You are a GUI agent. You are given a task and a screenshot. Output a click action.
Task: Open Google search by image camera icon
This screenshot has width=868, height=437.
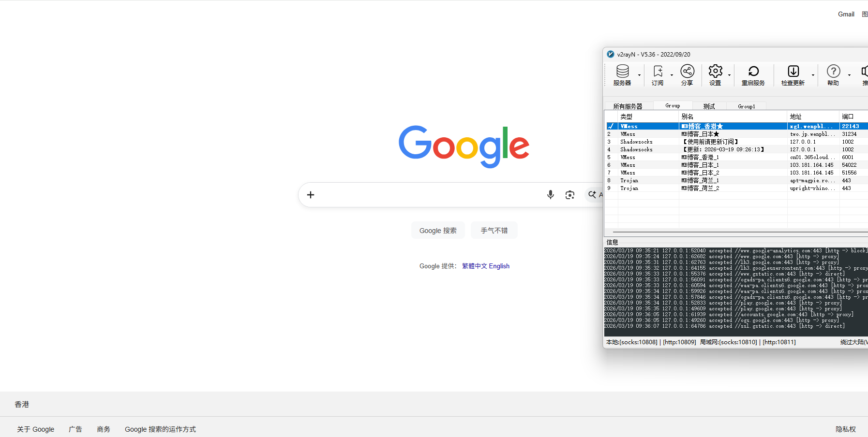[x=570, y=195]
